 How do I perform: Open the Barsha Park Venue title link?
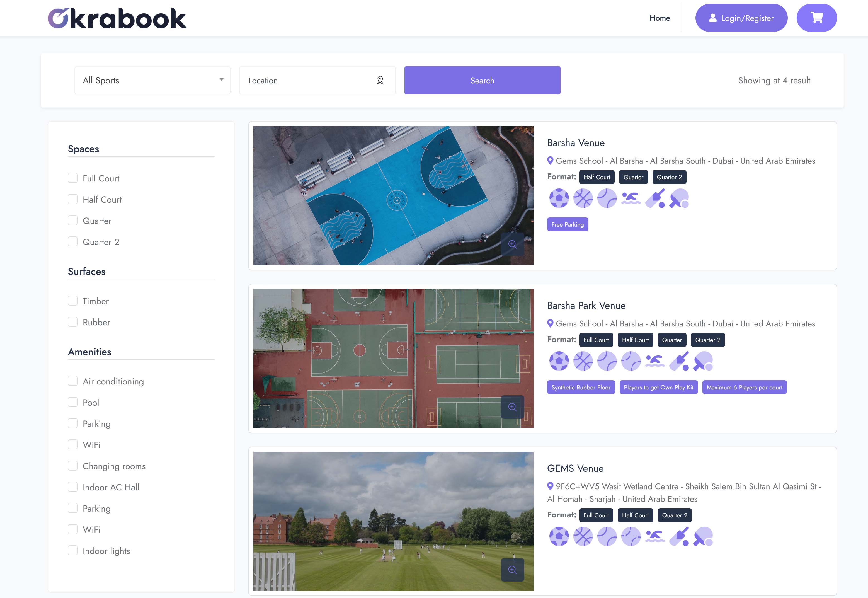click(x=586, y=305)
